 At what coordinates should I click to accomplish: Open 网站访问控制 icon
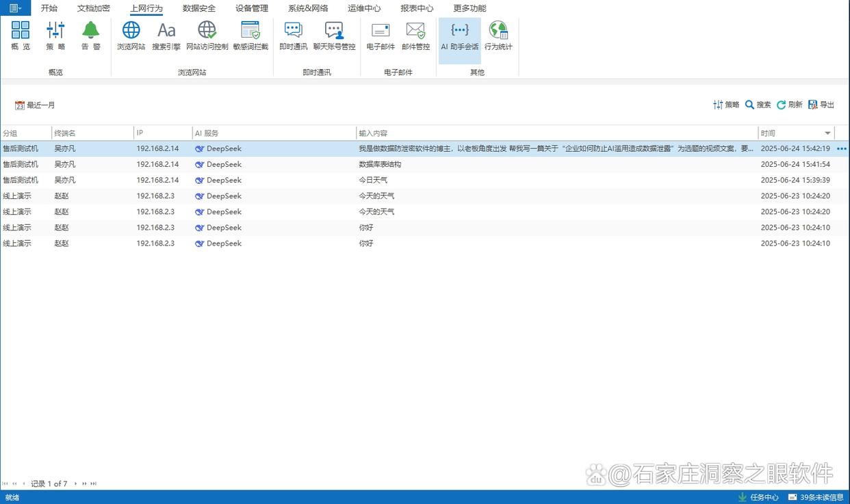click(207, 36)
